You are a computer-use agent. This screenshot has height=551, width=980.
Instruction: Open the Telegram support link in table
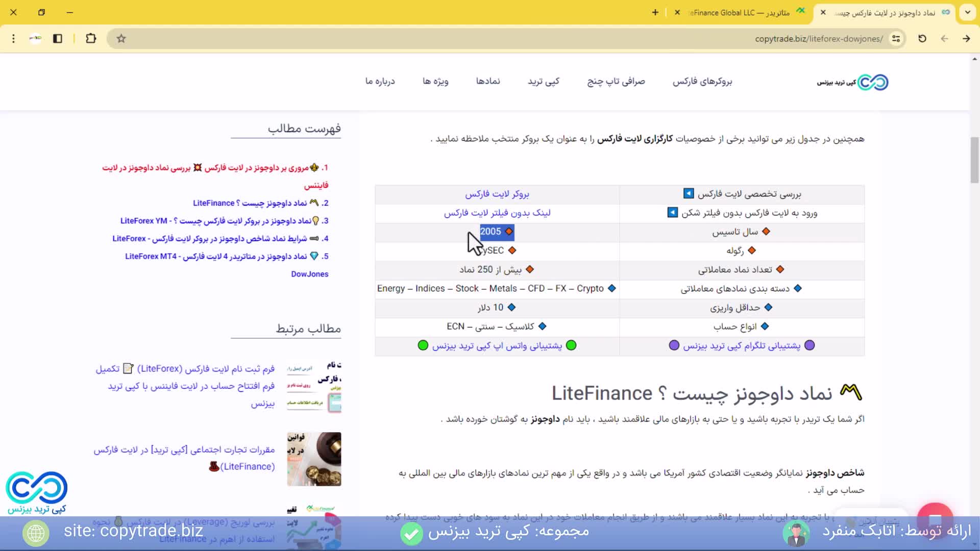(741, 346)
